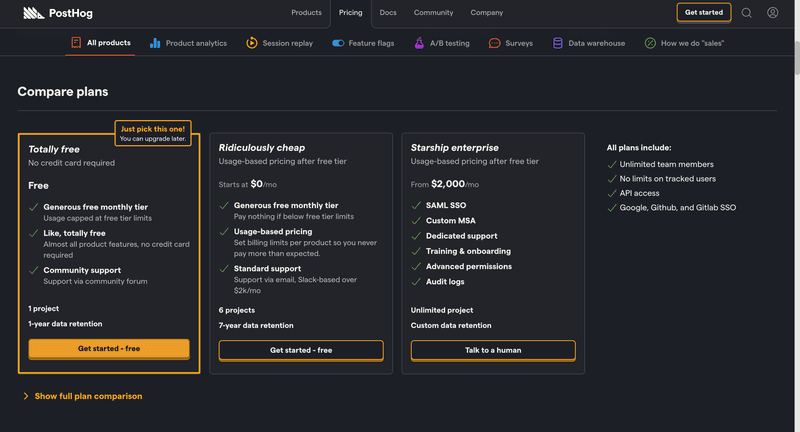The width and height of the screenshot is (800, 432).
Task: Click checkmark beside SAML SSO
Action: 416,206
